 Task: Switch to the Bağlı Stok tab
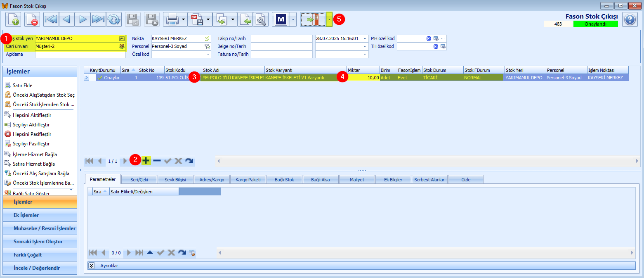tap(285, 180)
